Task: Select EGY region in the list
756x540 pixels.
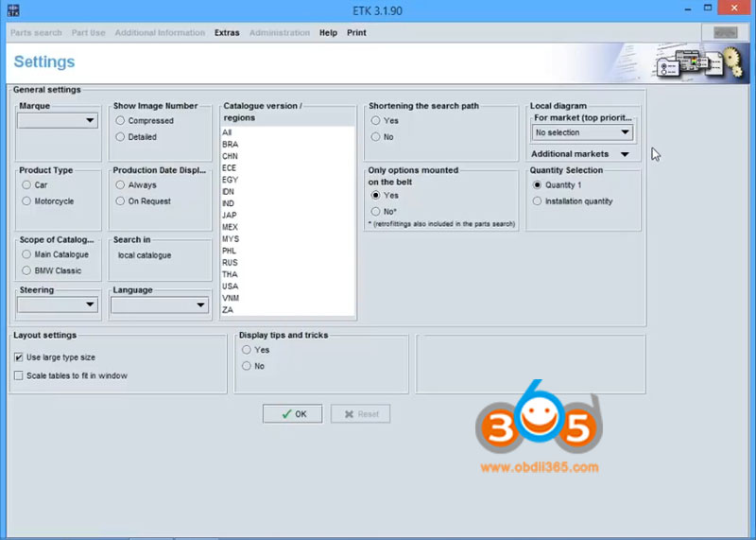Action: click(x=288, y=180)
